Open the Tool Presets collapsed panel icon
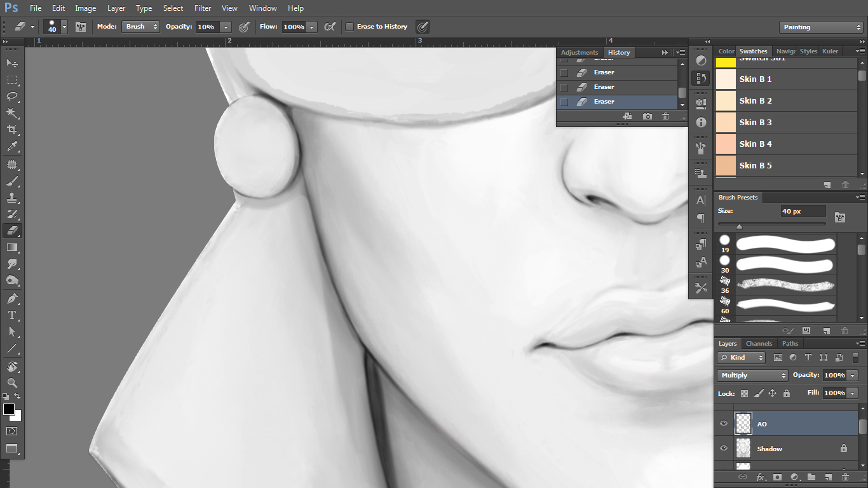868x488 pixels. [x=701, y=288]
